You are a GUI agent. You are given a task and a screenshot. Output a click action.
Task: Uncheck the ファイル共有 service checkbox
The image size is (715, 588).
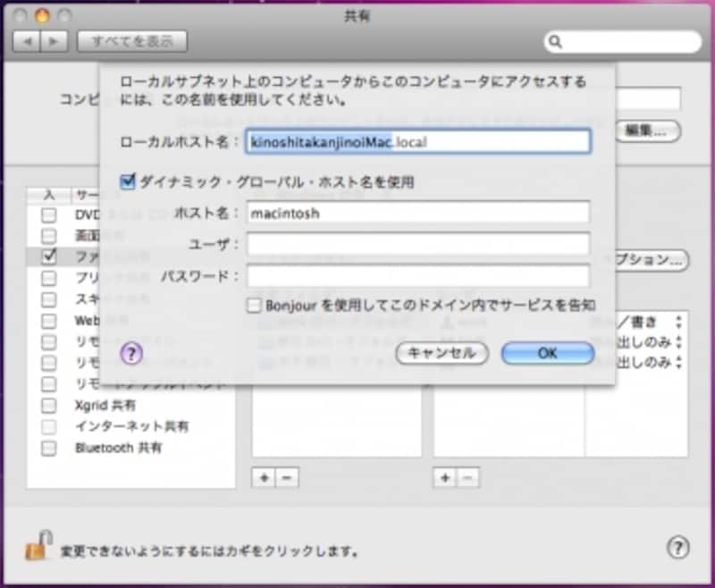pyautogui.click(x=49, y=256)
